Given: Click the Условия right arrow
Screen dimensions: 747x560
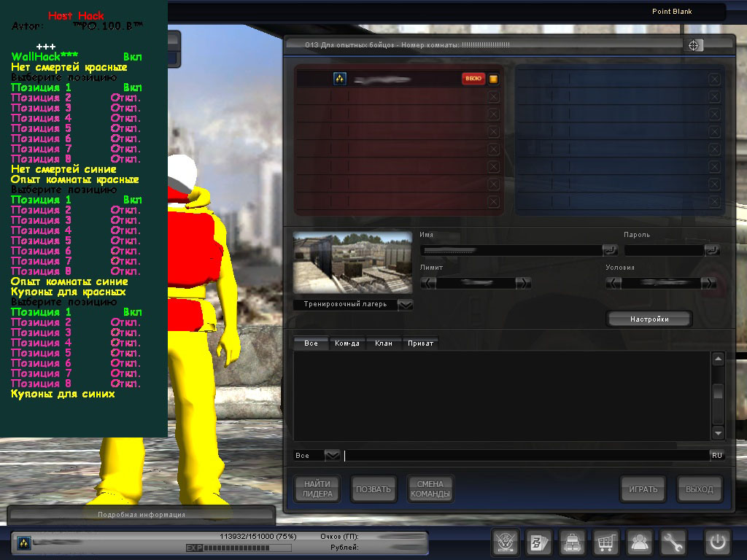Looking at the screenshot, I should click(708, 284).
